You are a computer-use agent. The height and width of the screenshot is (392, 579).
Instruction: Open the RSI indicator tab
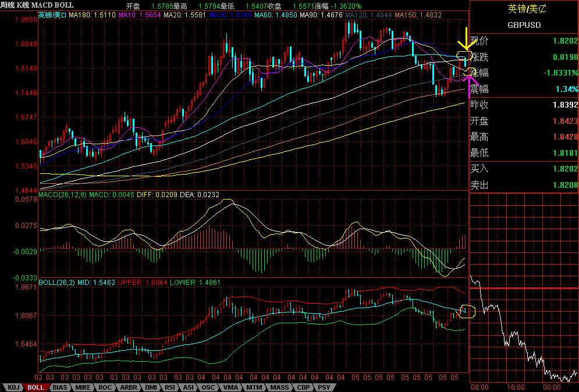point(170,387)
